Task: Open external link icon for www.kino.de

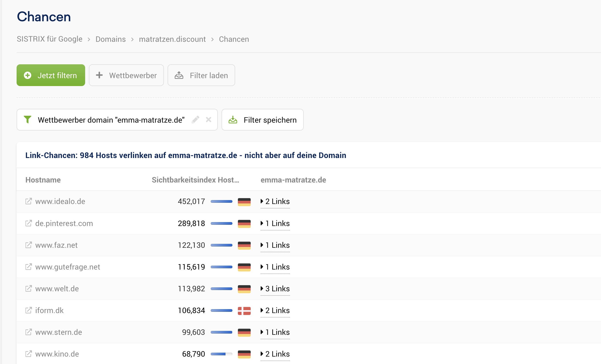Action: (28, 354)
